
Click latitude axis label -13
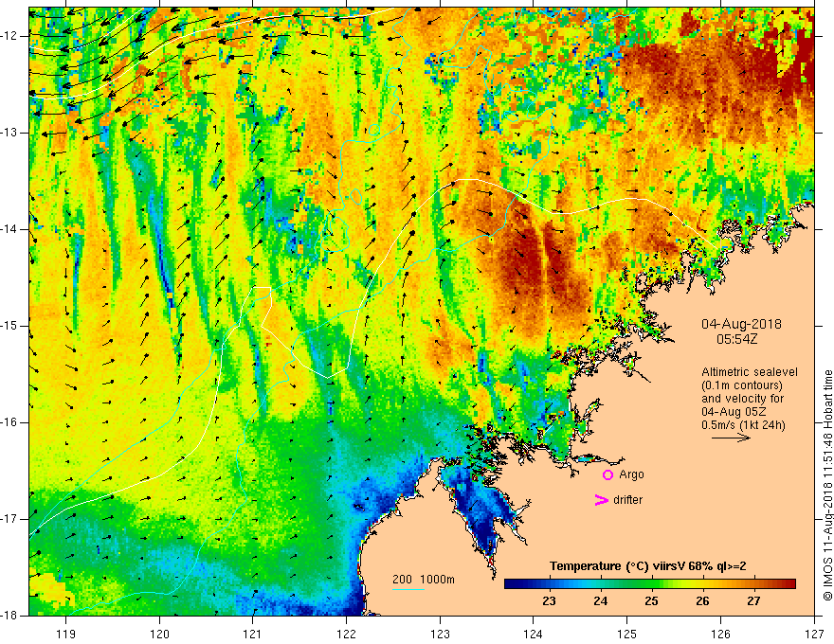pos(10,133)
